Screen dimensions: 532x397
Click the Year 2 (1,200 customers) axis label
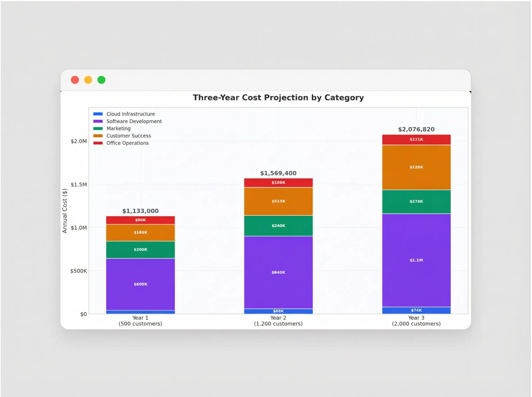(278, 320)
